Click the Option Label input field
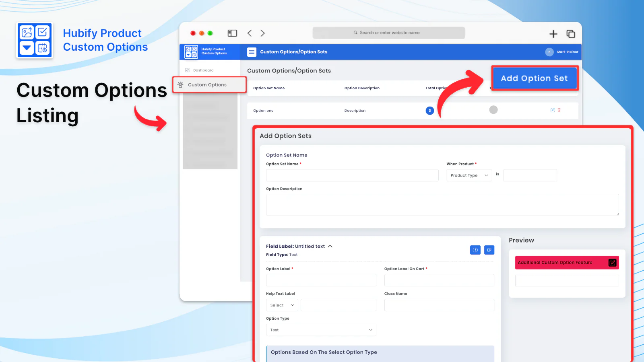 click(x=321, y=280)
